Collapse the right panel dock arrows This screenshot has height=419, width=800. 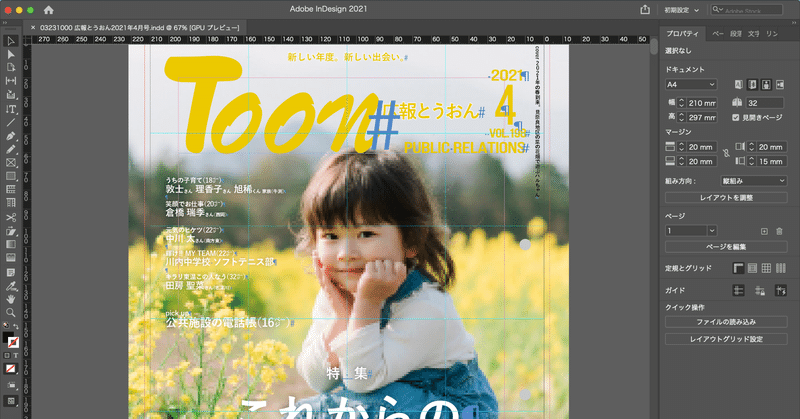coord(793,22)
